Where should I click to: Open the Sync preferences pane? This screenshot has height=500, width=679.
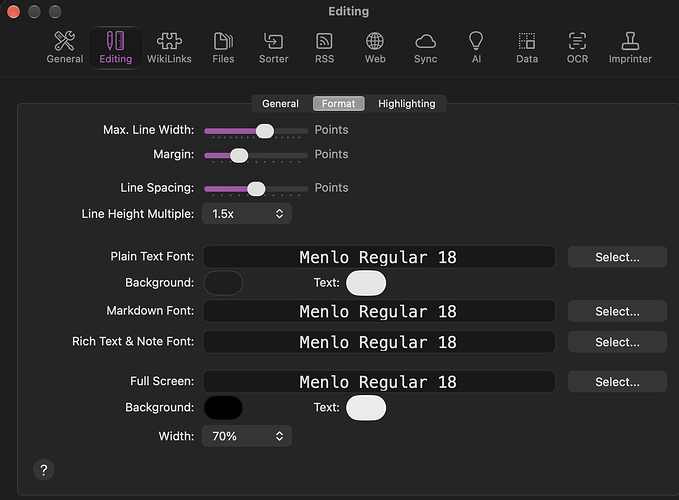coord(425,48)
